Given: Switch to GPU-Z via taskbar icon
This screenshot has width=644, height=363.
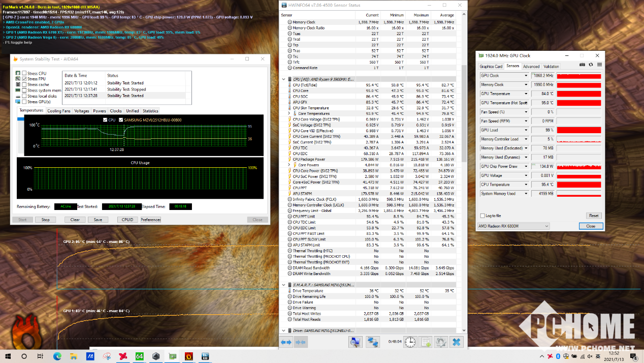Looking at the screenshot, I should [x=172, y=356].
